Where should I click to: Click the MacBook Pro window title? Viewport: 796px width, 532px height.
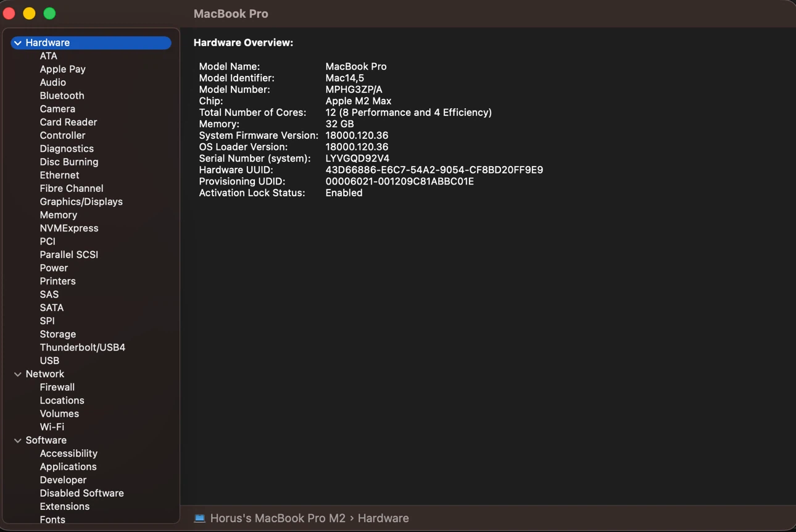click(231, 14)
